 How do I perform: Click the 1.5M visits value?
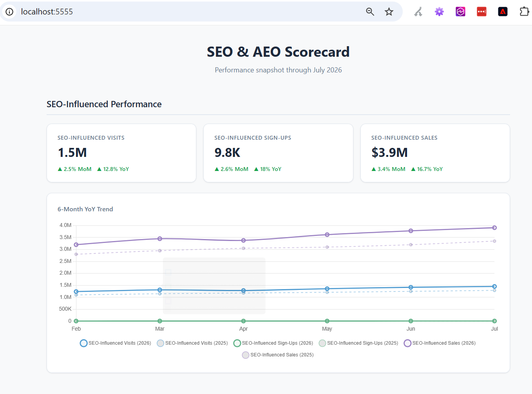(72, 153)
